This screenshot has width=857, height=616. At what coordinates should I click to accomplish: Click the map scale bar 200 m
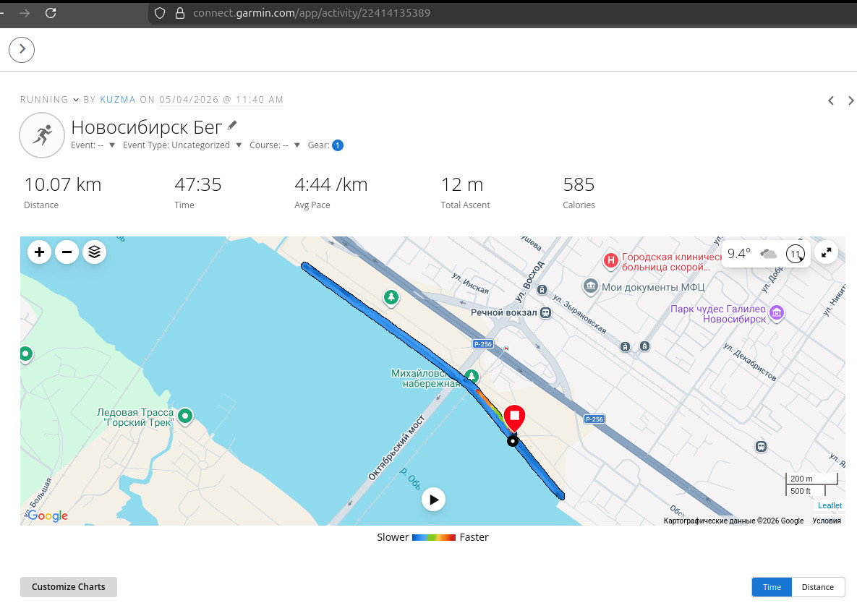pyautogui.click(x=811, y=479)
